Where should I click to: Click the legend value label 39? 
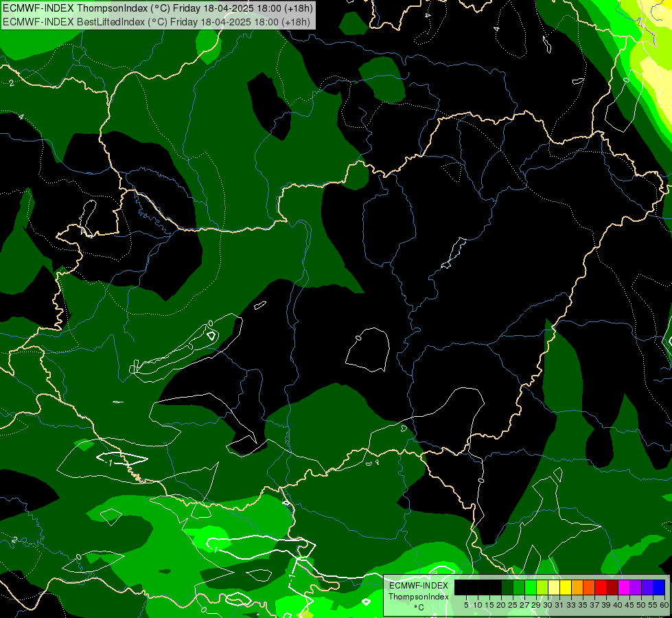[x=606, y=605]
